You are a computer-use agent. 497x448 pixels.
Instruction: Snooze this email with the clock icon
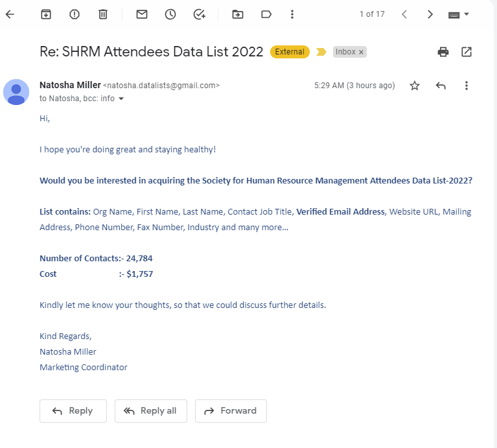click(x=170, y=14)
